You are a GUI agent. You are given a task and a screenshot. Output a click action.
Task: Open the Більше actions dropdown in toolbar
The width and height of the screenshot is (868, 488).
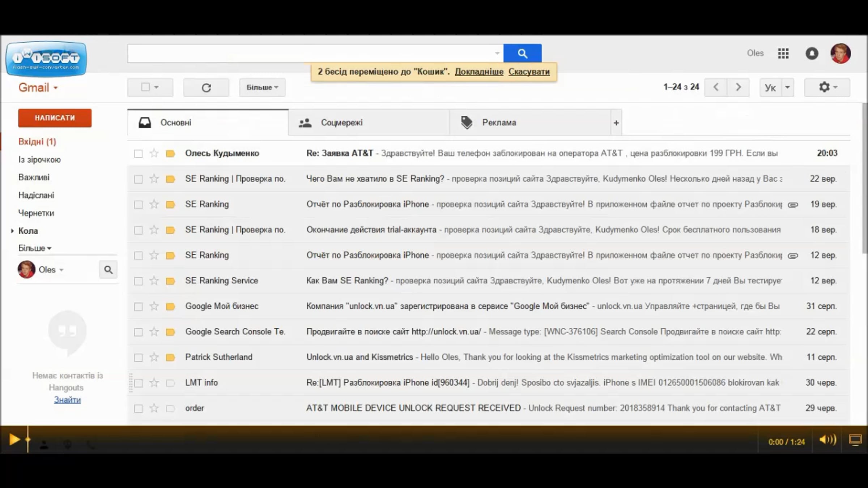[262, 87]
